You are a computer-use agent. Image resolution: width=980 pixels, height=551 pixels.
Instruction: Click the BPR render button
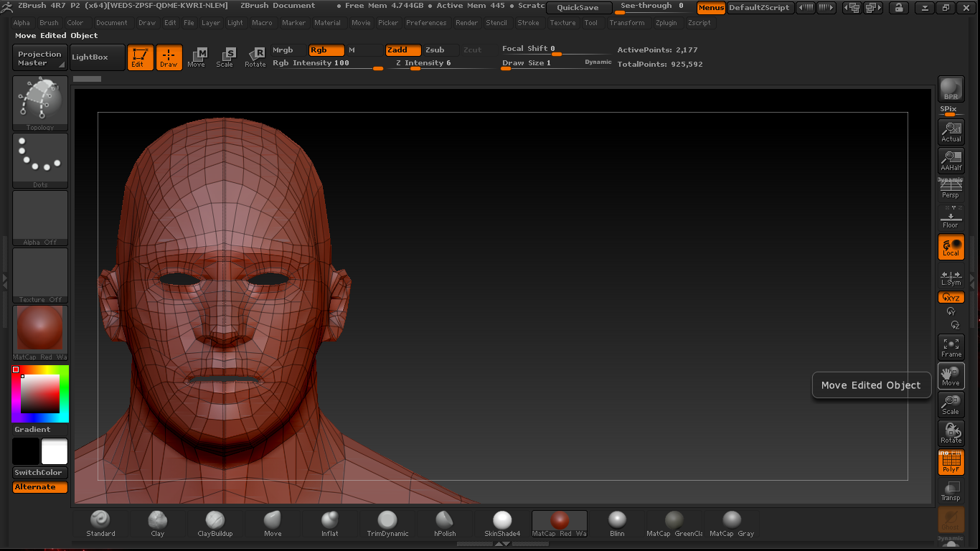click(x=951, y=90)
